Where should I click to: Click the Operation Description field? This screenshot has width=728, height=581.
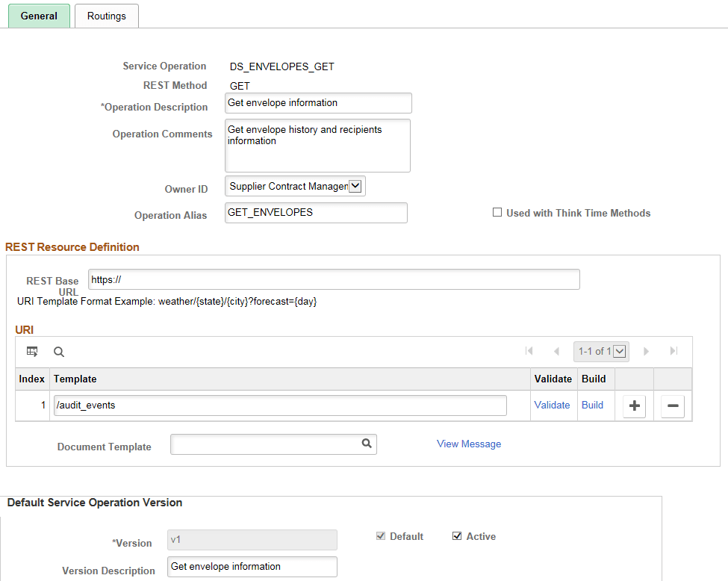pyautogui.click(x=319, y=103)
